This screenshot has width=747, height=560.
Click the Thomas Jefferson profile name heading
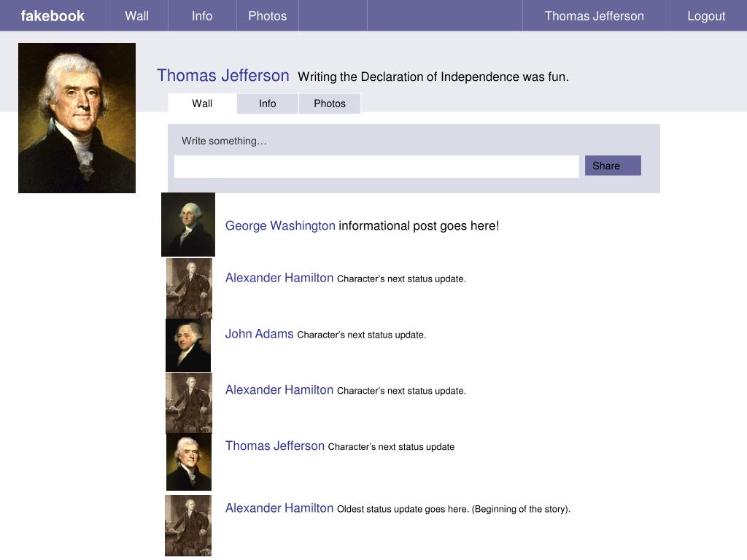(x=223, y=76)
